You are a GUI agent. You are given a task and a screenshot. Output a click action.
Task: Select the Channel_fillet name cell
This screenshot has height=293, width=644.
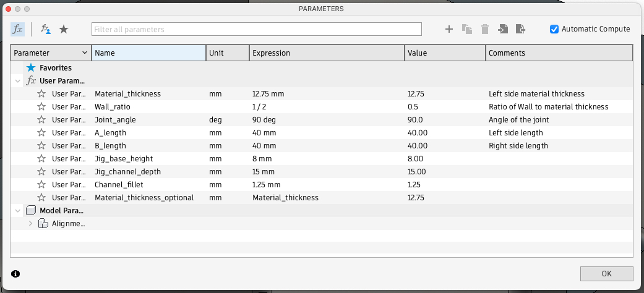[148, 185]
